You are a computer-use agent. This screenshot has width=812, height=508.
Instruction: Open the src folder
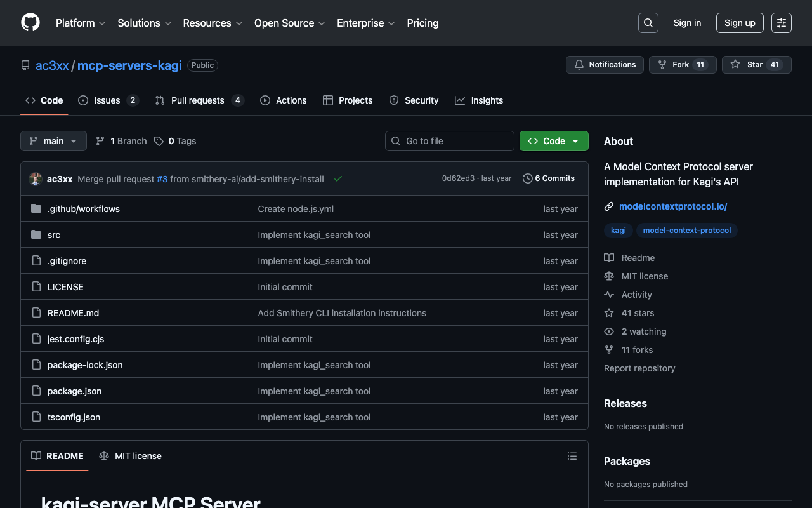[54, 235]
